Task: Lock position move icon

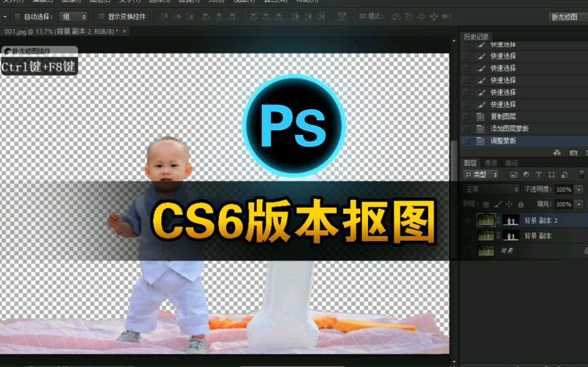Action: click(x=509, y=204)
